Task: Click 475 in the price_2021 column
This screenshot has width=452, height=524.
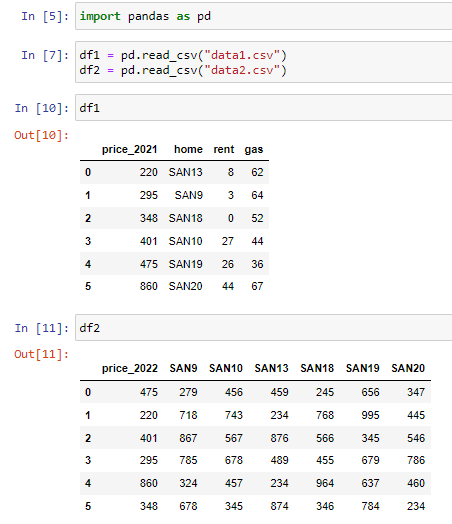Action: pos(149,264)
